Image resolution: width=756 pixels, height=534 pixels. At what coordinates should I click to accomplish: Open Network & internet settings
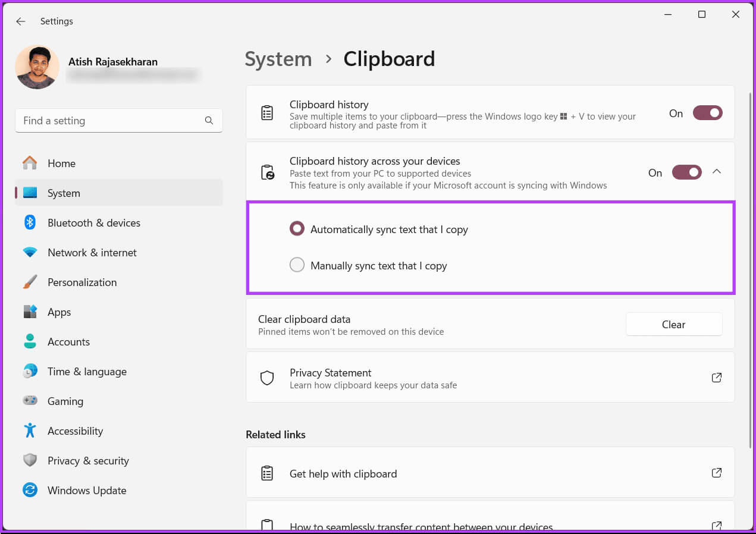[119, 252]
